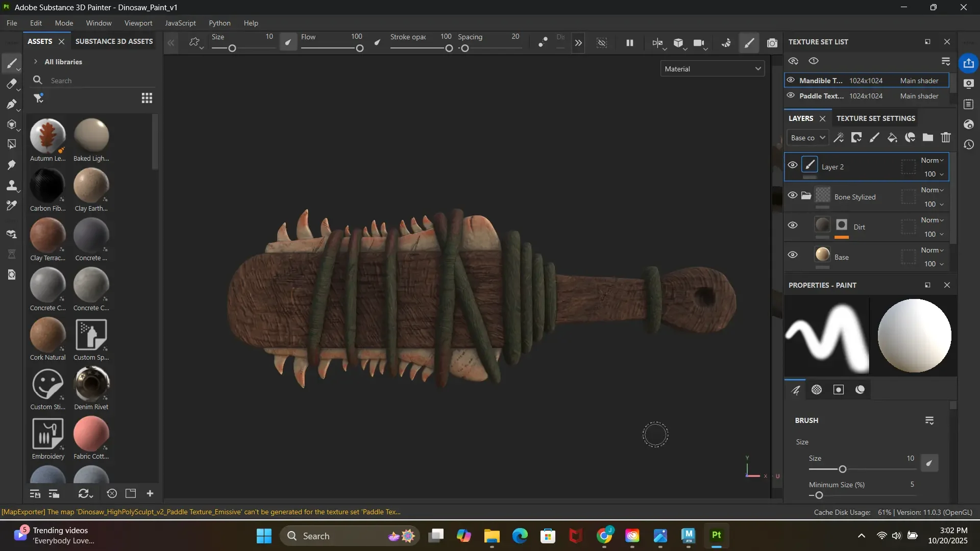Select the Smudge tool
This screenshot has height=551, width=980.
coord(11,165)
